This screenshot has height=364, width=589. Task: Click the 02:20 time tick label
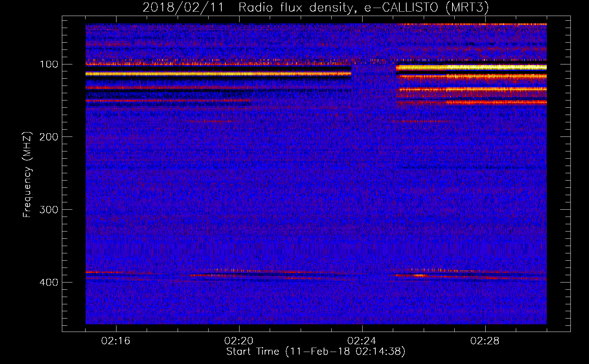pos(239,341)
